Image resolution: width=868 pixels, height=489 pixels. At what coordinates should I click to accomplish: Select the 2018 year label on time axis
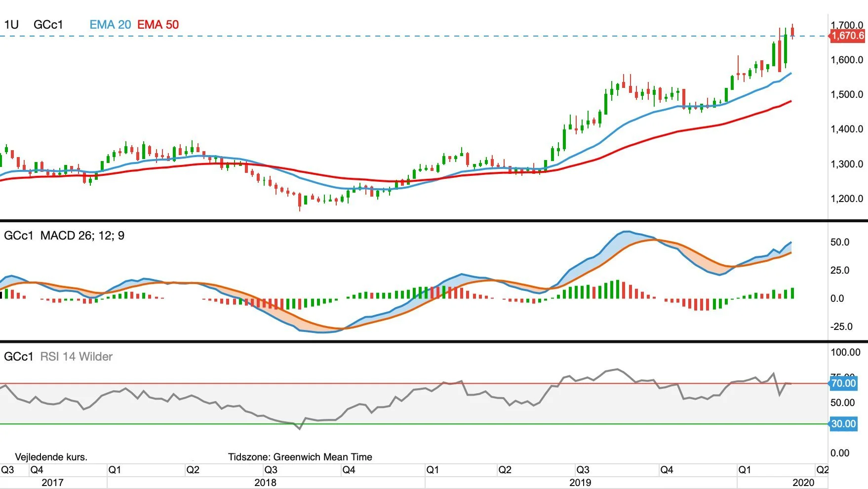tap(265, 483)
